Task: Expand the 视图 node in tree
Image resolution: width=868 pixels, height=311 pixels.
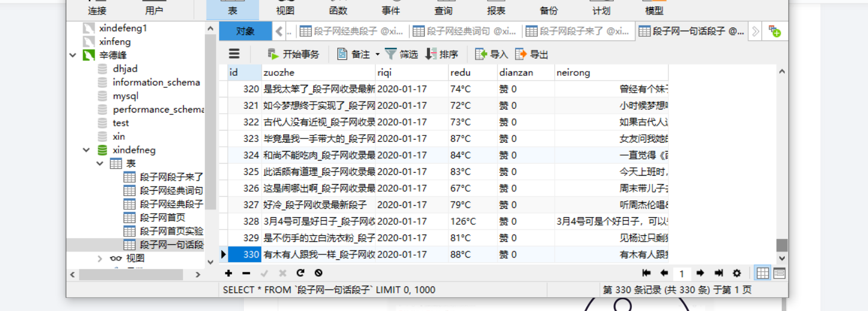Action: [100, 258]
